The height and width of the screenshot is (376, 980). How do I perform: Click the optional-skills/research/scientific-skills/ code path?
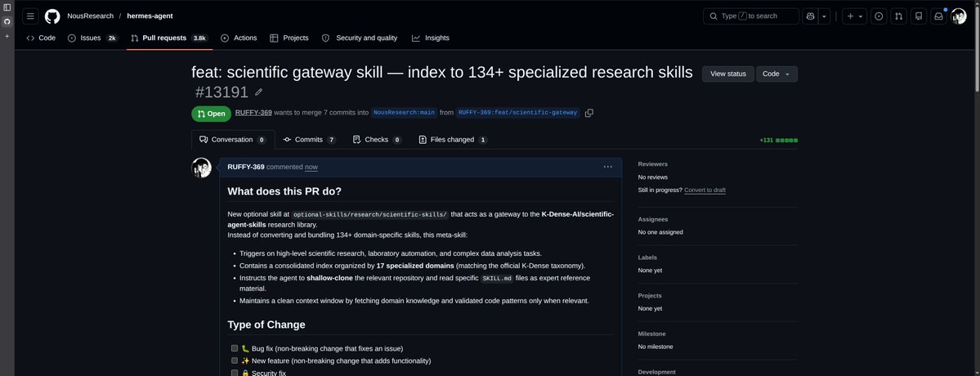370,214
